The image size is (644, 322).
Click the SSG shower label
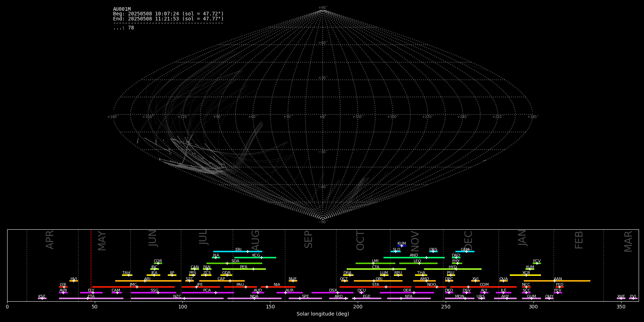pyautogui.click(x=154, y=291)
